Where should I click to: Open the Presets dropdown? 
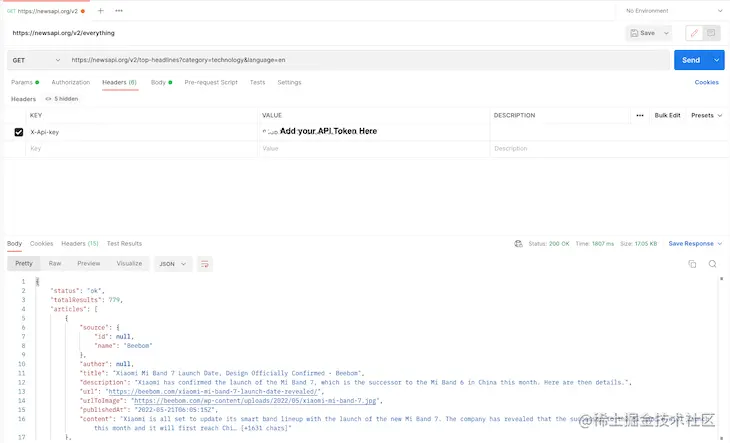[706, 115]
